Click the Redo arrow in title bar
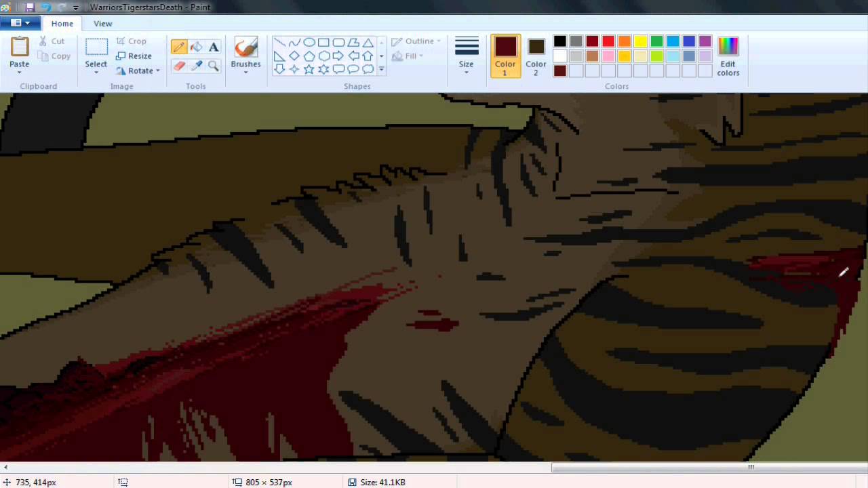Screen dimensions: 868x488 [x=61, y=7]
